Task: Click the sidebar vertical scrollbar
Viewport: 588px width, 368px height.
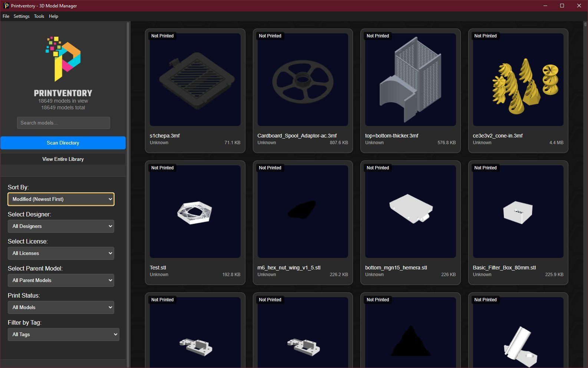Action: click(128, 195)
